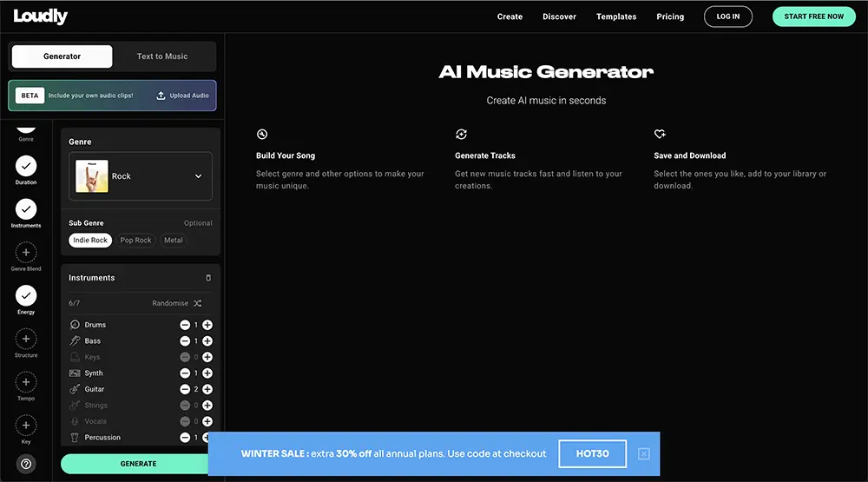The width and height of the screenshot is (868, 482).
Task: Select the Pop Rock sub genre chip
Action: [135, 241]
